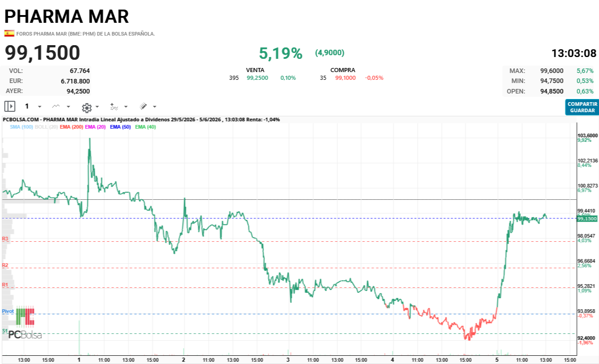Click the S1 support label
This screenshot has height=364, width=599.
point(5,331)
